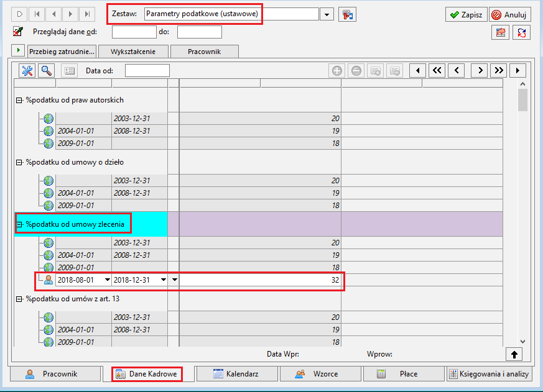Click the icon button next to Zestaw dropdown

coord(347,14)
